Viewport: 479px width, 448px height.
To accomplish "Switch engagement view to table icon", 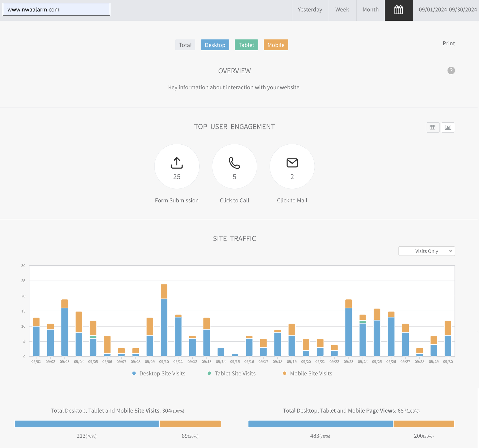I will pos(432,127).
